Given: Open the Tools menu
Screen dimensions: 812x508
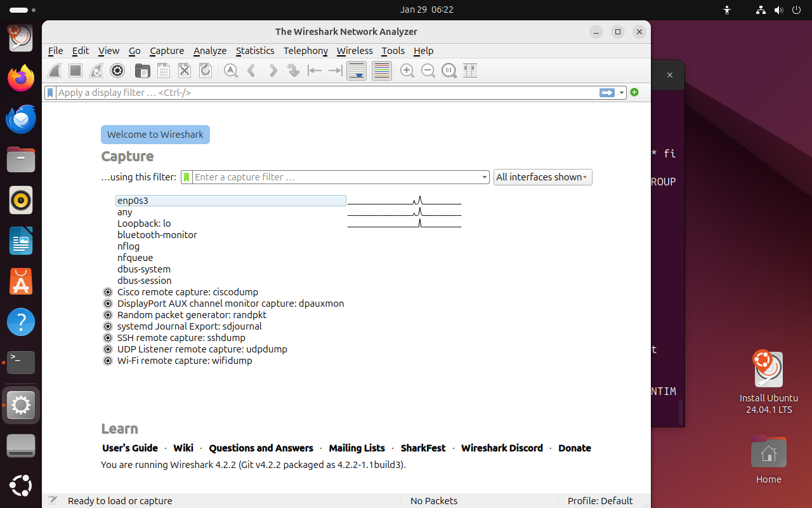Looking at the screenshot, I should pos(393,51).
